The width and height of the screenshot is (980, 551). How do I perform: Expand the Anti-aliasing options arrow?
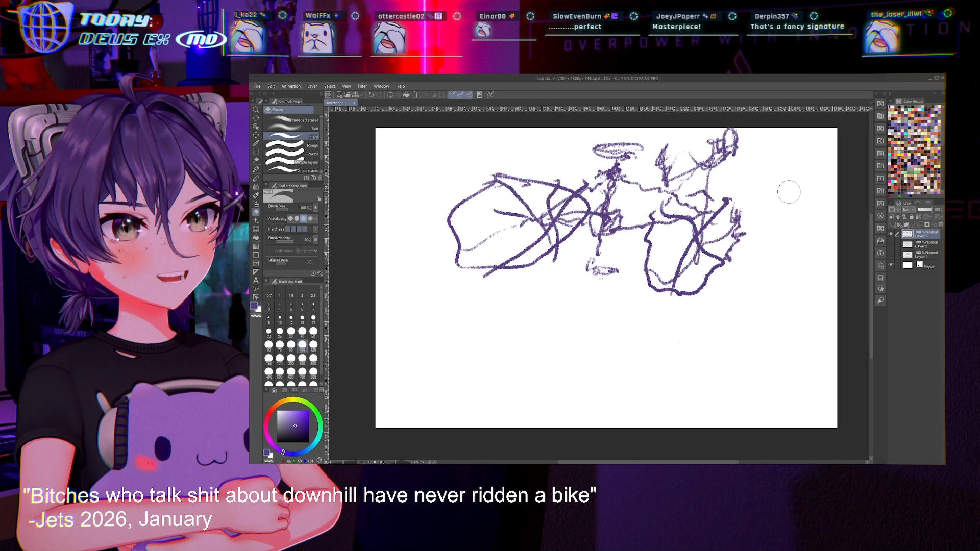(316, 219)
